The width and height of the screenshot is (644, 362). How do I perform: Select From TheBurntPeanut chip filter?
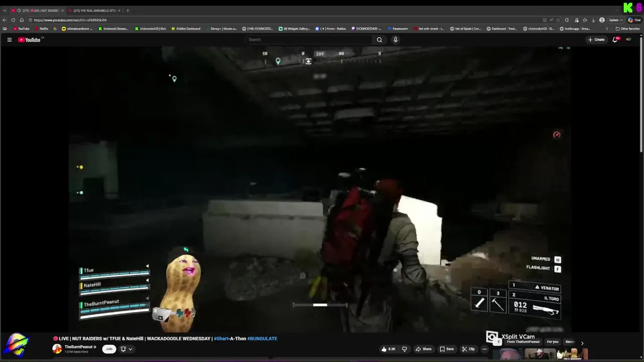click(523, 342)
